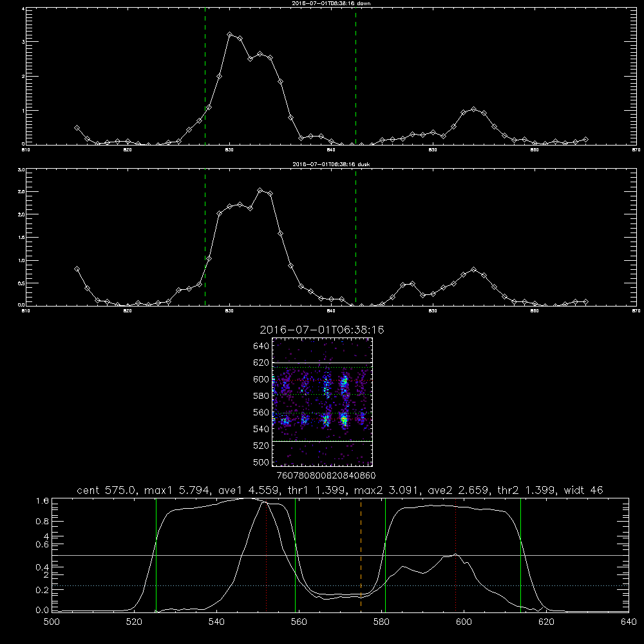This screenshot has height=644, width=644.
Task: Click y-axis label 2.0 in dusk plot
Action: click(x=22, y=214)
